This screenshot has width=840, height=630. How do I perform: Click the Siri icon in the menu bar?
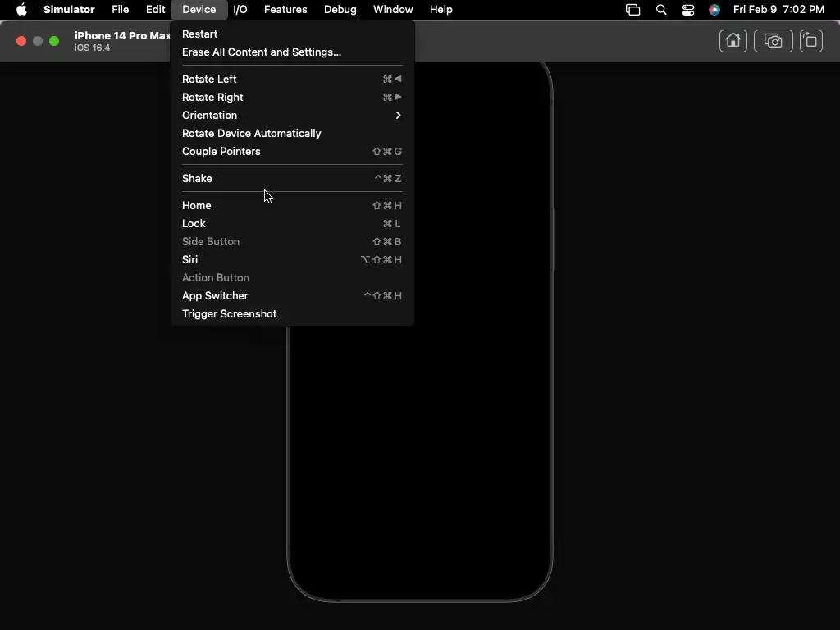click(714, 10)
